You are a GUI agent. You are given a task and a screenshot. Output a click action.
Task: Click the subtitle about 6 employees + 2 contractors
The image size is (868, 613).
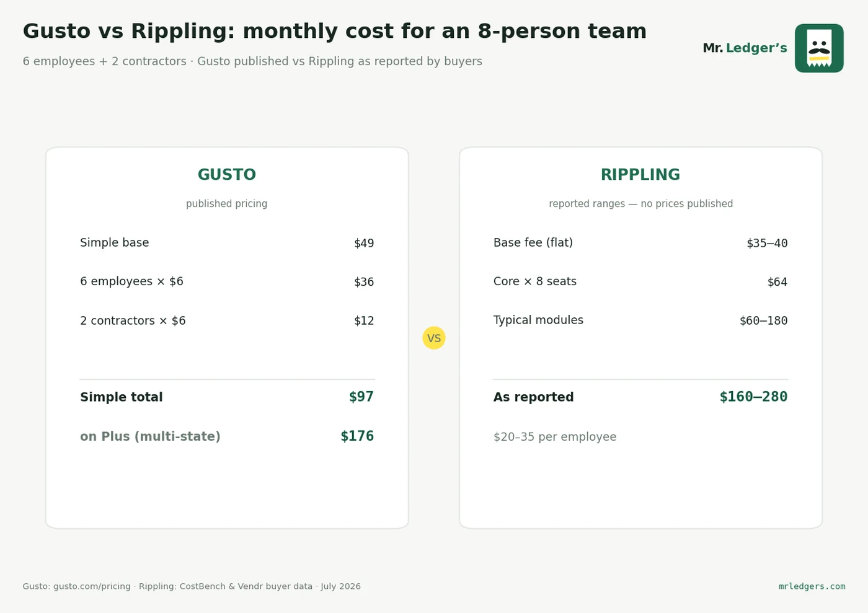252,61
